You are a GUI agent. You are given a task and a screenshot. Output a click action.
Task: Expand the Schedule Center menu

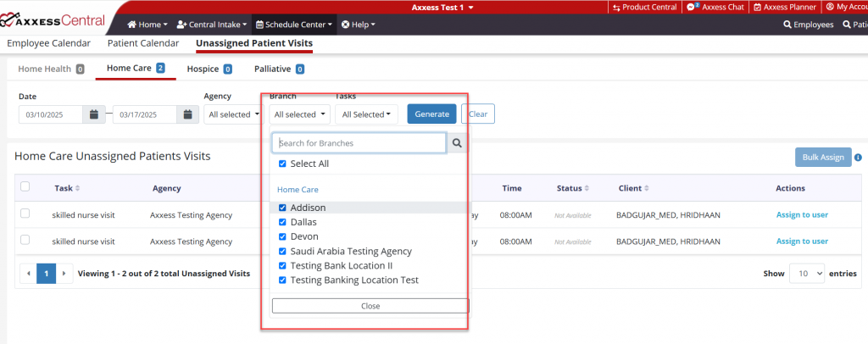(x=293, y=25)
